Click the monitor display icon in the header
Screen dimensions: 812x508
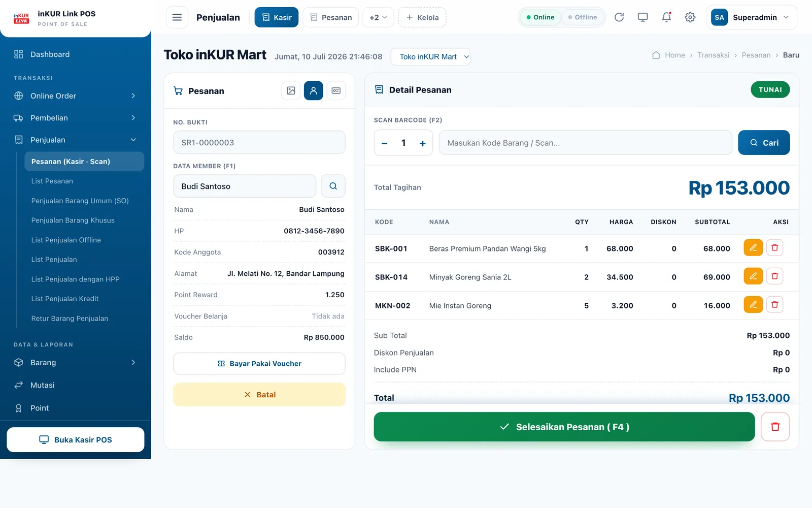(643, 17)
